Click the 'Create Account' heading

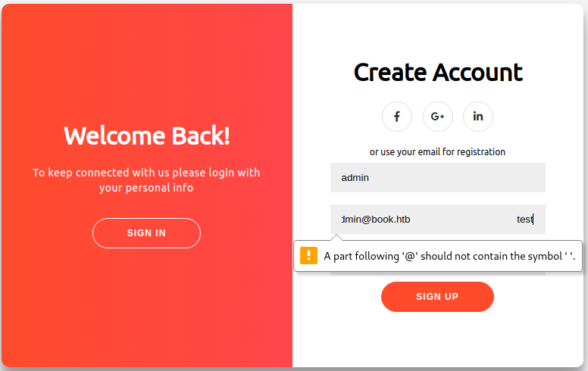438,73
